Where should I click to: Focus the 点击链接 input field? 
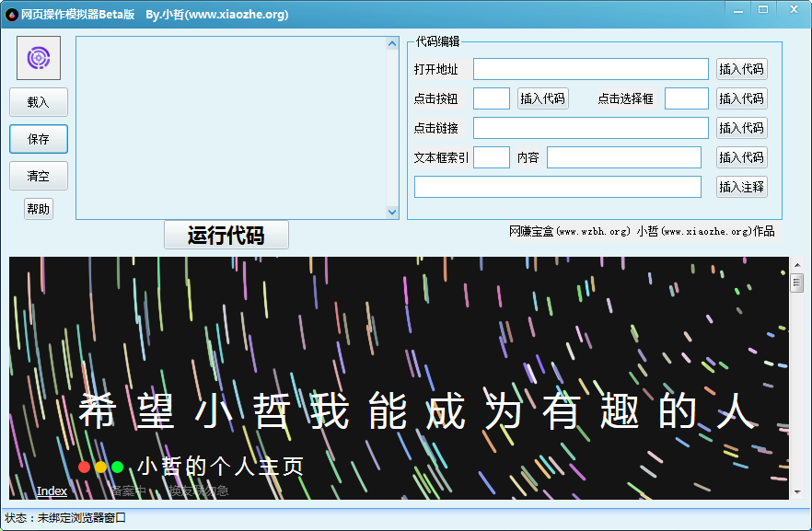pos(591,128)
